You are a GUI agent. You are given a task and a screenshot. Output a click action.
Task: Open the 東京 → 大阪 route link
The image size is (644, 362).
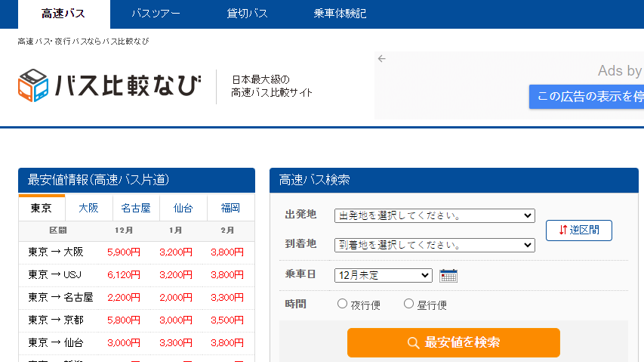click(x=56, y=252)
